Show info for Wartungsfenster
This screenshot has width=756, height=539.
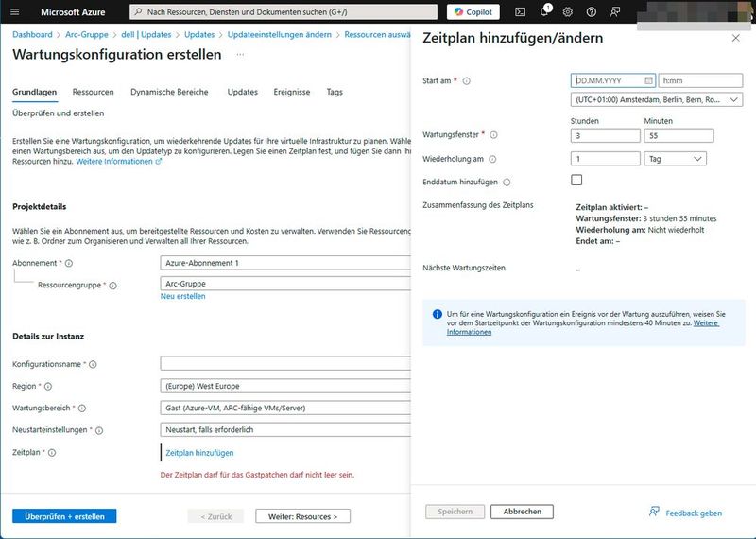(493, 135)
